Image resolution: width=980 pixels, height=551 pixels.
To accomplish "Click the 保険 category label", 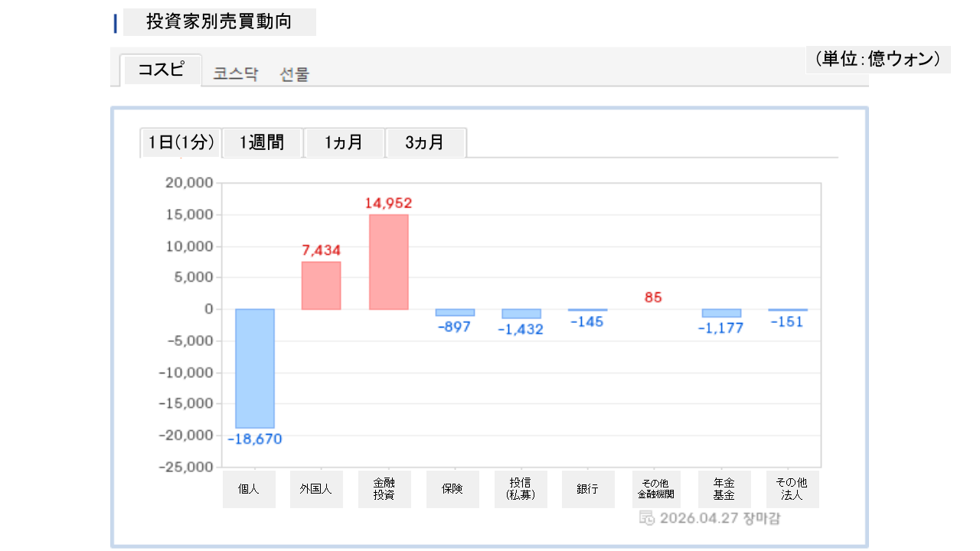I will click(x=452, y=489).
